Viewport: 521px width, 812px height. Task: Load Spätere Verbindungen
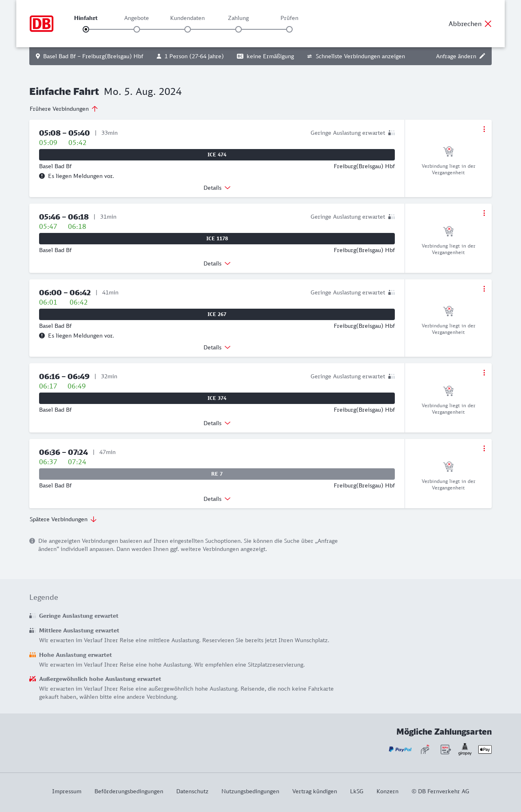[x=63, y=519]
